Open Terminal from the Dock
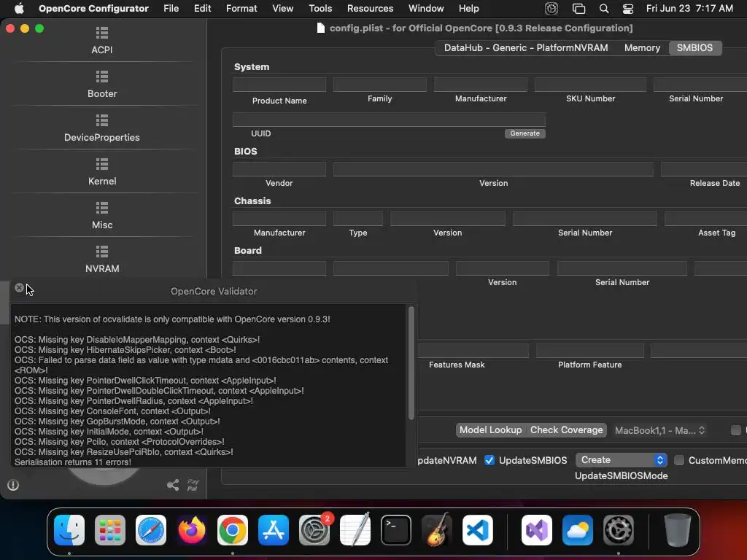Viewport: 747px width, 560px height. 396,529
